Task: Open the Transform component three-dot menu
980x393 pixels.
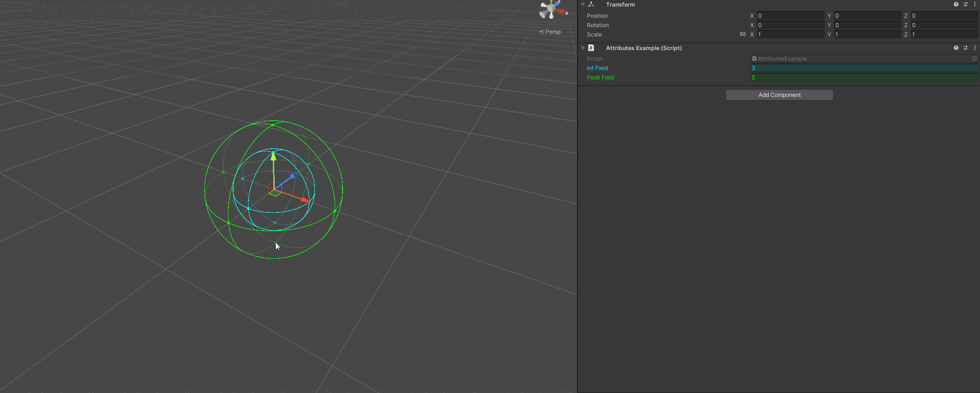Action: pyautogui.click(x=975, y=4)
